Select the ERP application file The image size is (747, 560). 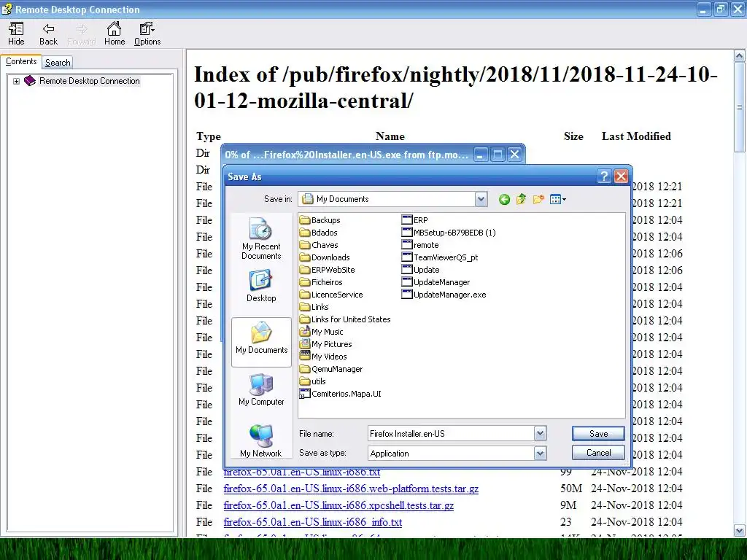[414, 220]
